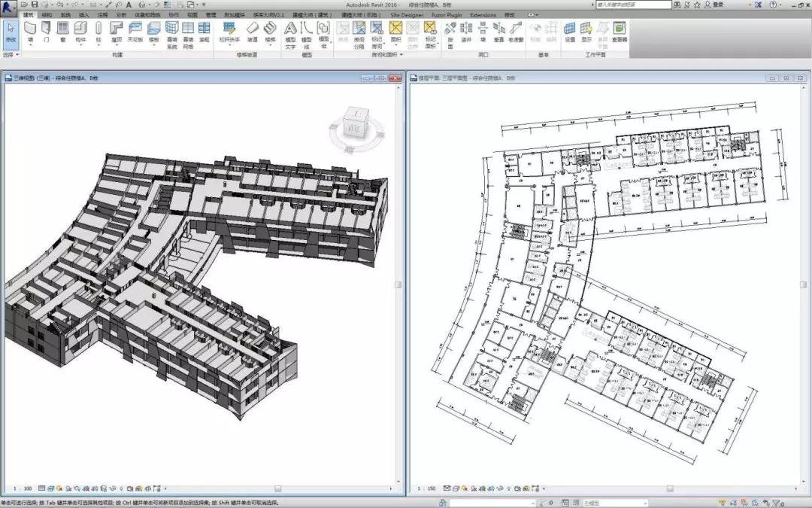Select the Shaft (竖井) opening tool
Image resolution: width=812 pixels, height=508 pixels.
click(x=467, y=31)
